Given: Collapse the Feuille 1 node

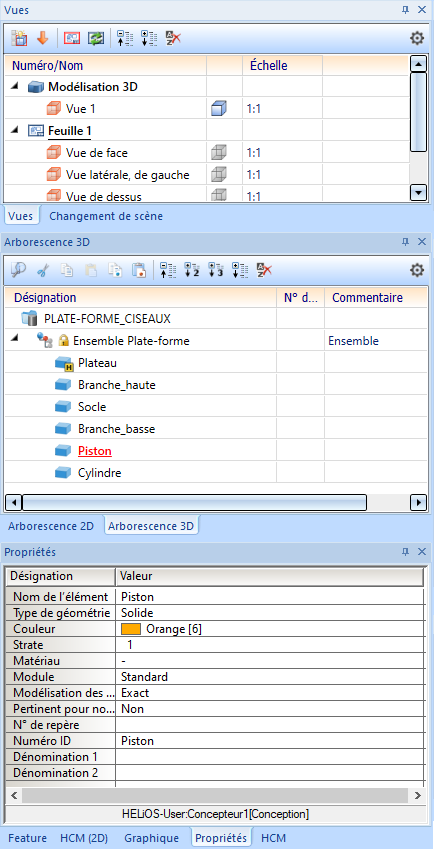Looking at the screenshot, I should pos(15,130).
